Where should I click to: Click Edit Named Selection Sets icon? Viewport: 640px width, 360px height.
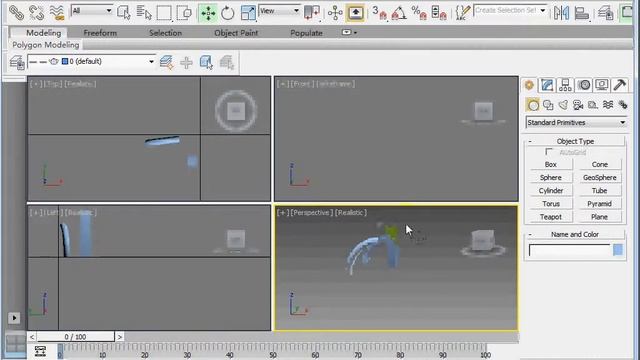tap(463, 13)
